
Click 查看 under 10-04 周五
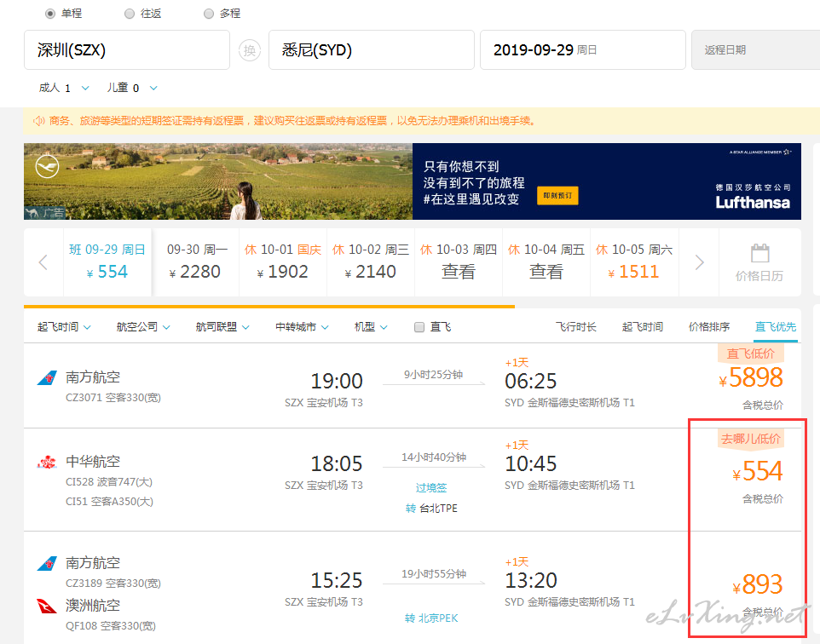pos(546,272)
